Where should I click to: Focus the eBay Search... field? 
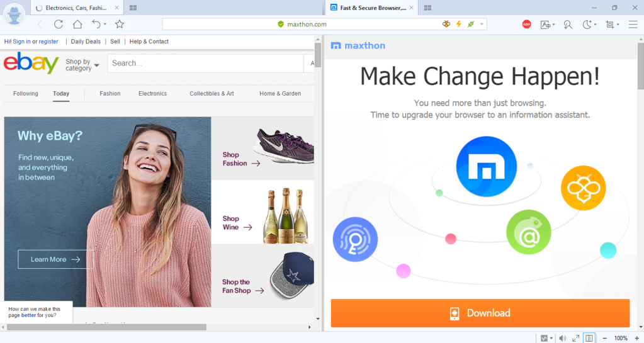[x=205, y=64]
